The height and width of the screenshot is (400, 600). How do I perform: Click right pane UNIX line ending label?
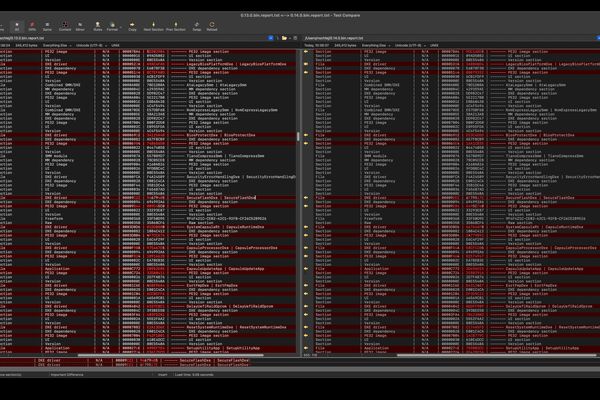coord(434,45)
